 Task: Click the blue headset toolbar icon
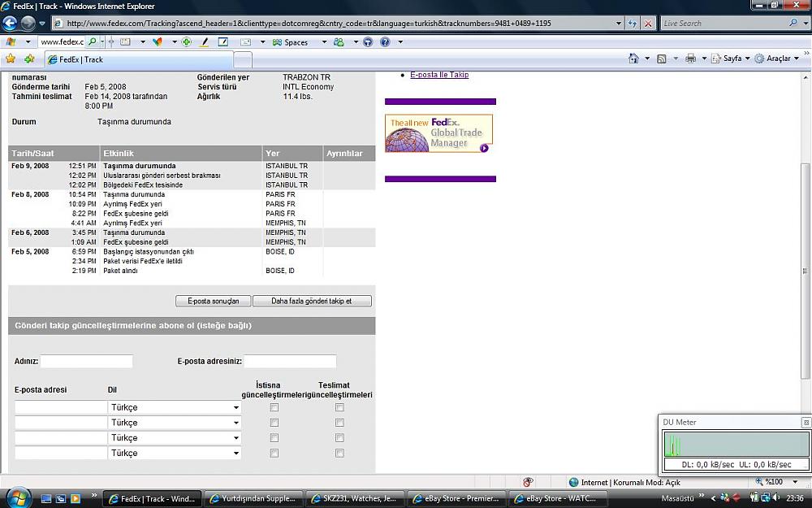point(368,42)
